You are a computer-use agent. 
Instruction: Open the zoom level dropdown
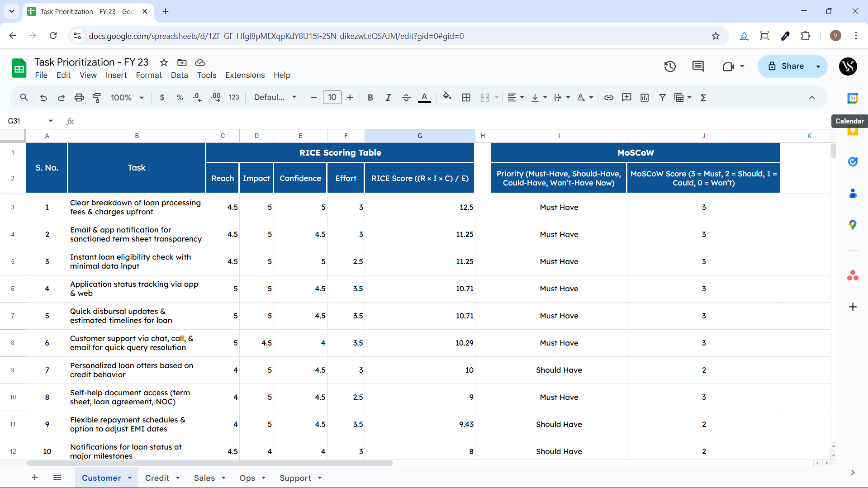127,97
